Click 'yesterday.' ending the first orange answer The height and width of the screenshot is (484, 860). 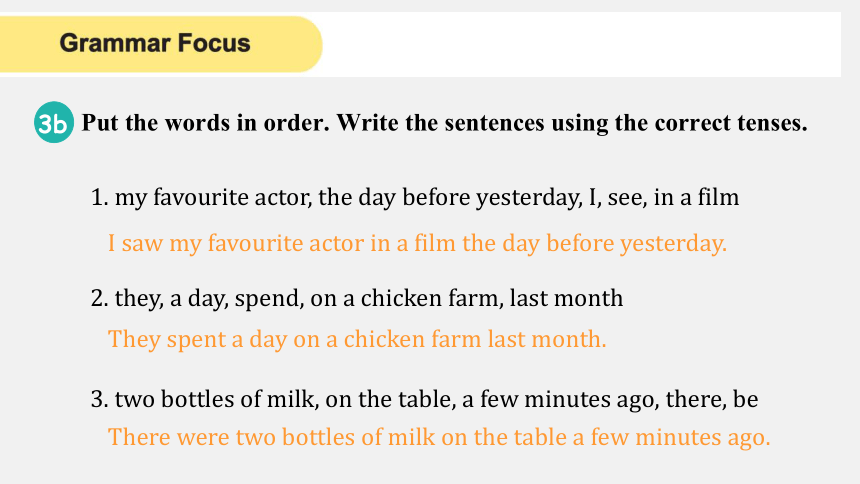[x=674, y=244]
